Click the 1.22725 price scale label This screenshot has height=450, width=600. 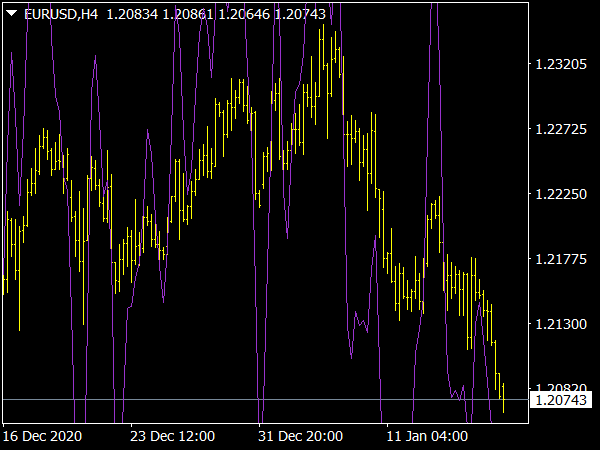(x=561, y=129)
